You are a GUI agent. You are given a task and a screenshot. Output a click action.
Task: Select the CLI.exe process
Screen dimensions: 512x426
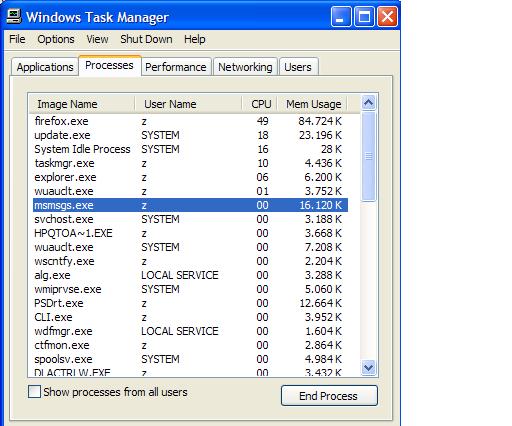pos(190,317)
